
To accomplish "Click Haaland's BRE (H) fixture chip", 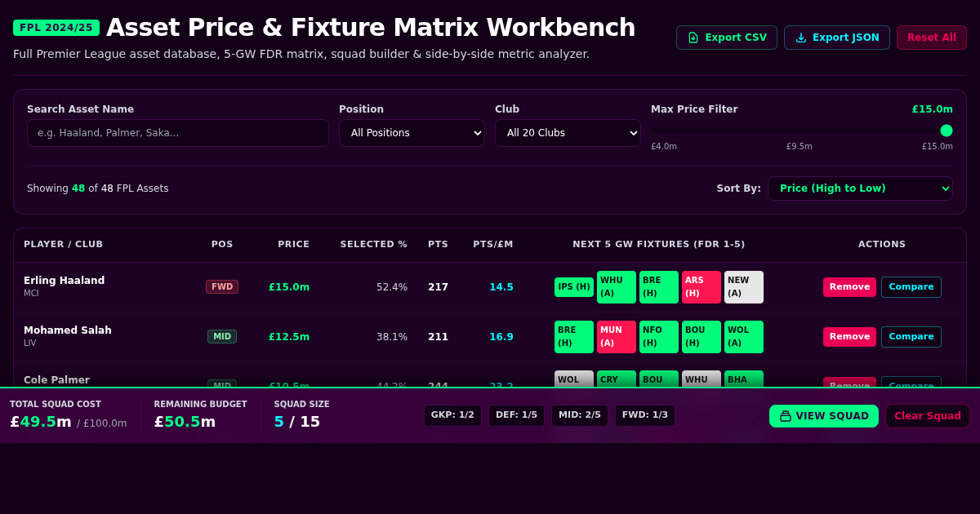I will click(659, 287).
